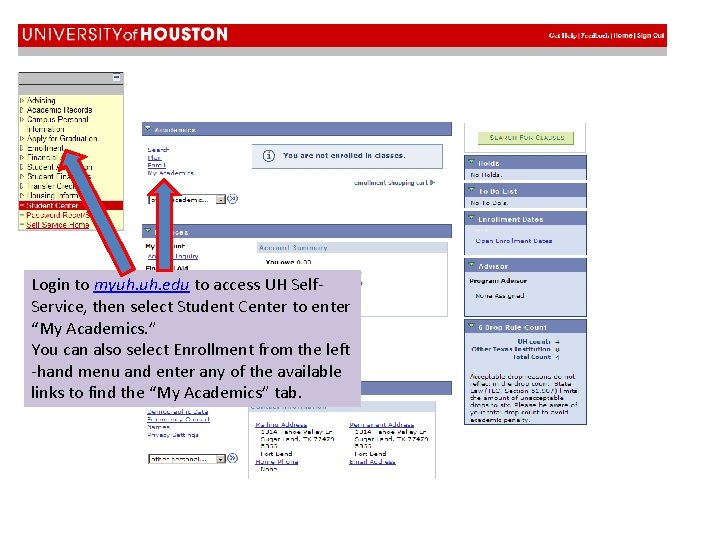
Task: Click the 'None Assigned' advisor text
Action: (x=500, y=296)
